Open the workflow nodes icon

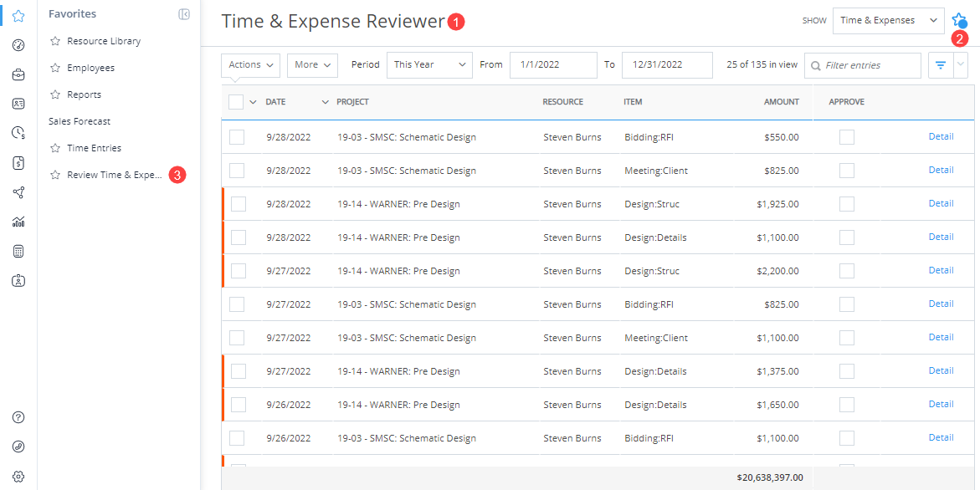pyautogui.click(x=18, y=192)
